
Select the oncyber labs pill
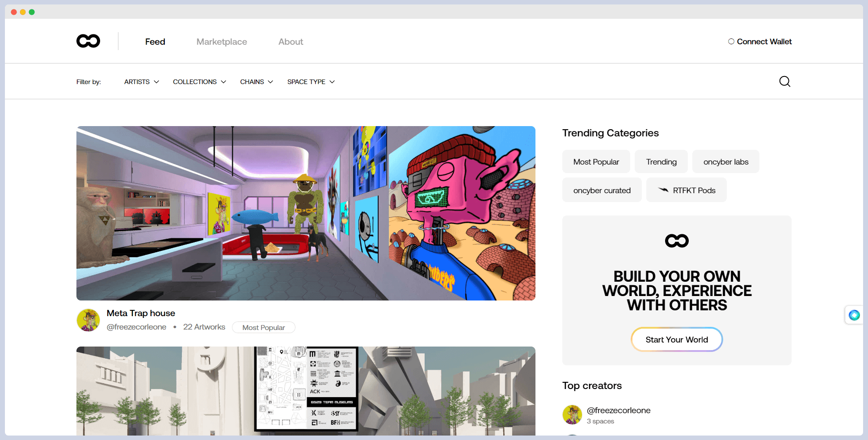725,161
